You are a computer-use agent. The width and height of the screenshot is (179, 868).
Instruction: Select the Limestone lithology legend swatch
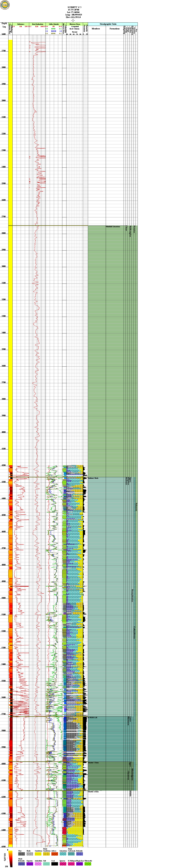[x=63, y=854]
